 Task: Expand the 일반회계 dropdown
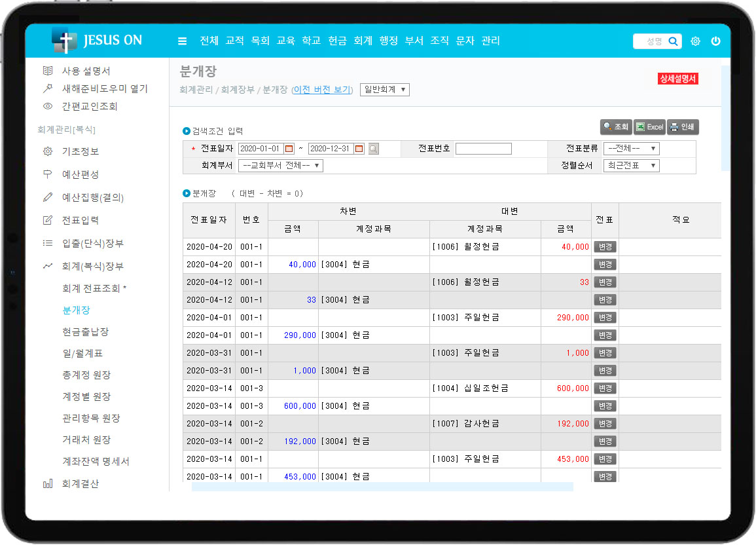[x=385, y=90]
